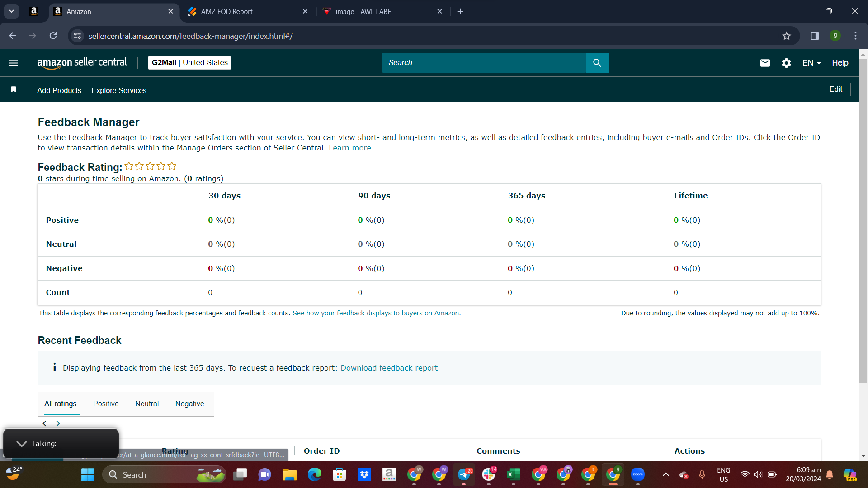Open Microsoft Store from the taskbar
868x488 pixels.
[x=339, y=474]
